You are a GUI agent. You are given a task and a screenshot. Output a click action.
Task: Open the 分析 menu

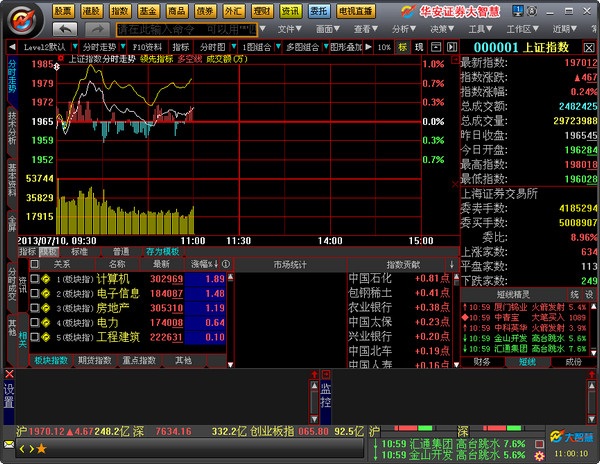pos(404,29)
